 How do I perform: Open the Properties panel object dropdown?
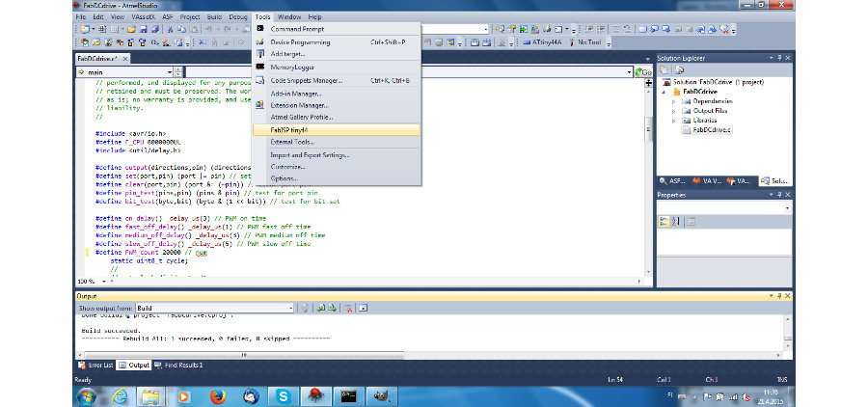(x=788, y=207)
